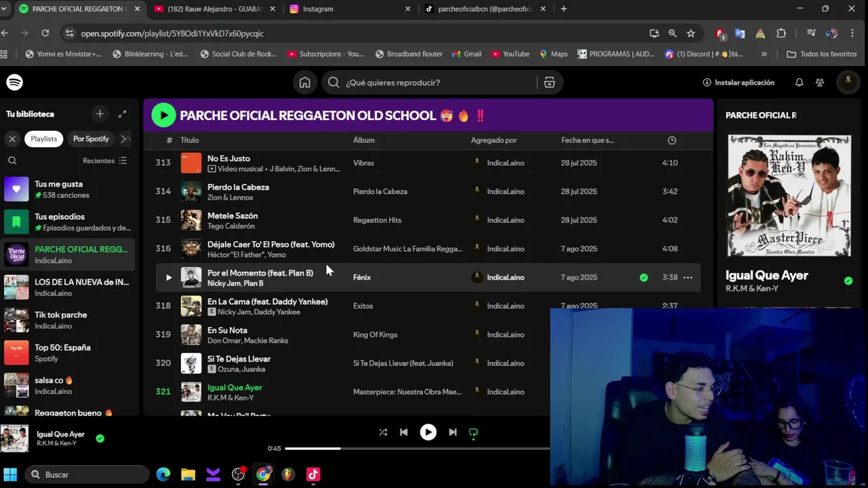Open Top 50: España playlist

coord(69,352)
